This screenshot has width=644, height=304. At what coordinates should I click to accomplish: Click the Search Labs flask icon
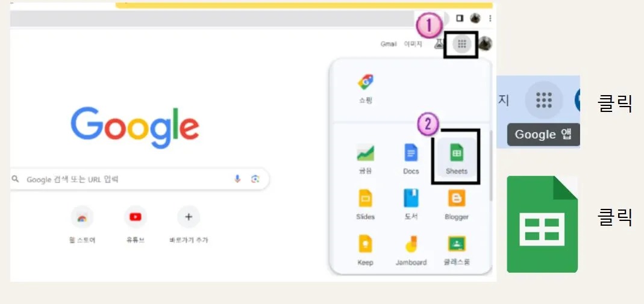[439, 43]
